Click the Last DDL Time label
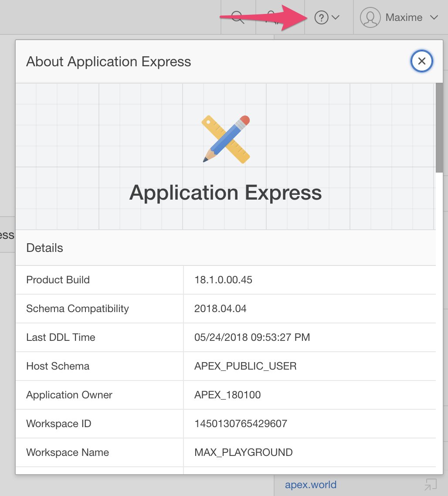Viewport: 448px width, 496px height. click(61, 337)
